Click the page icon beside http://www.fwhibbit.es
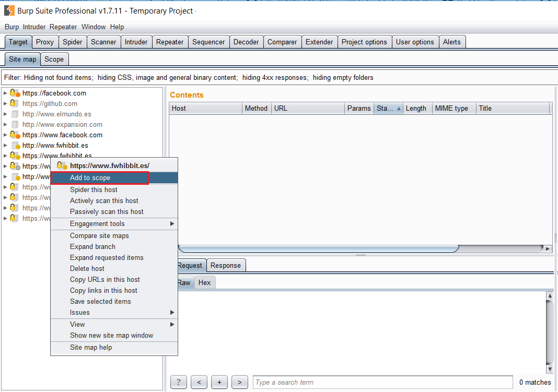This screenshot has height=392, width=558. pyautogui.click(x=15, y=146)
